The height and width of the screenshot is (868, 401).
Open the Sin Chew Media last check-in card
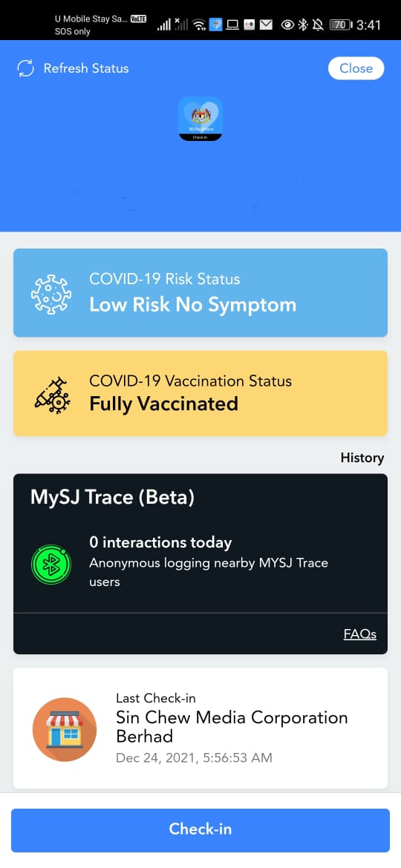(200, 728)
